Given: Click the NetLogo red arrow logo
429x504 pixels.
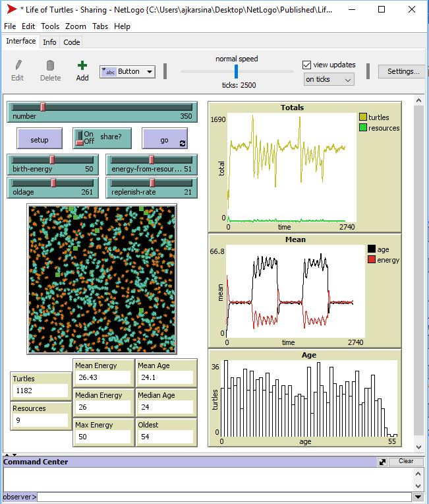Looking at the screenshot, I should click(11, 9).
